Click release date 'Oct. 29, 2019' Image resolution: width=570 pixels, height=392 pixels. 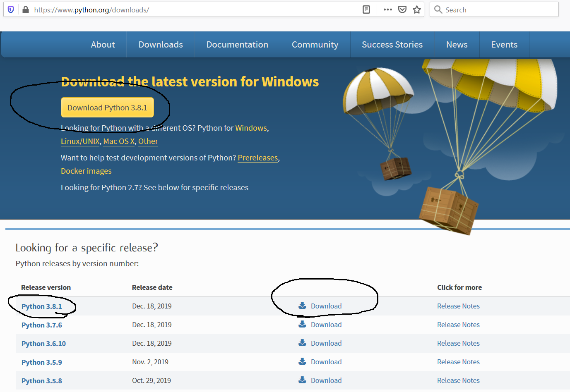click(x=152, y=380)
